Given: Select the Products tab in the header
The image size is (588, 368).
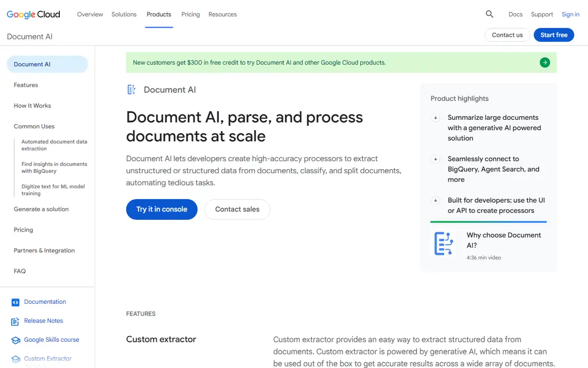Looking at the screenshot, I should [x=159, y=14].
